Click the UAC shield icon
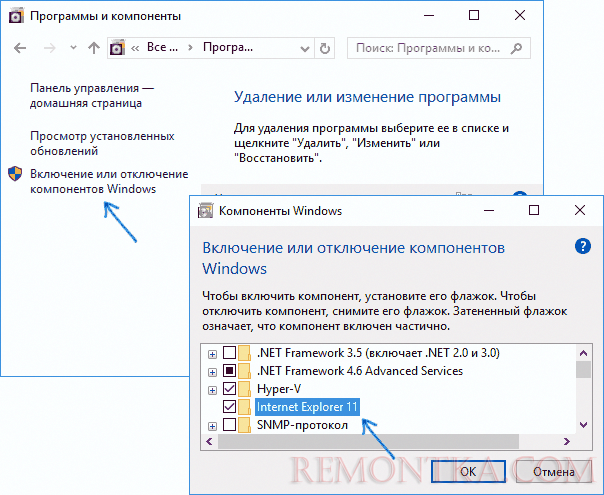 [x=15, y=174]
